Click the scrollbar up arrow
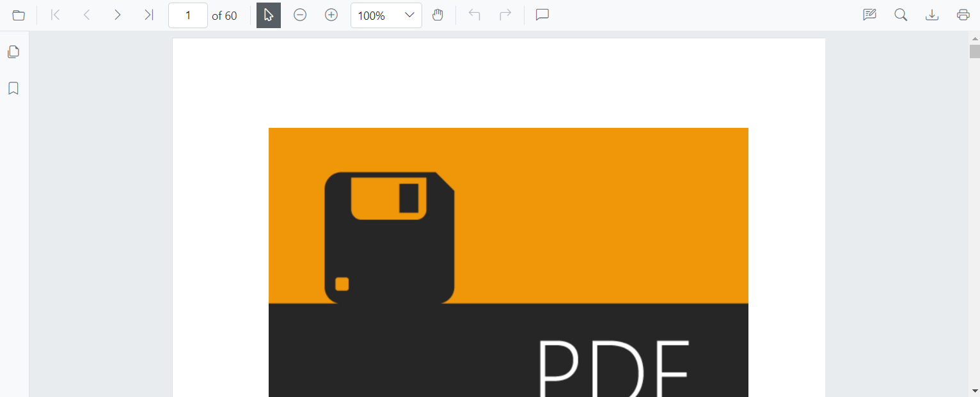Screen dimensions: 980x397 pyautogui.click(x=974, y=38)
